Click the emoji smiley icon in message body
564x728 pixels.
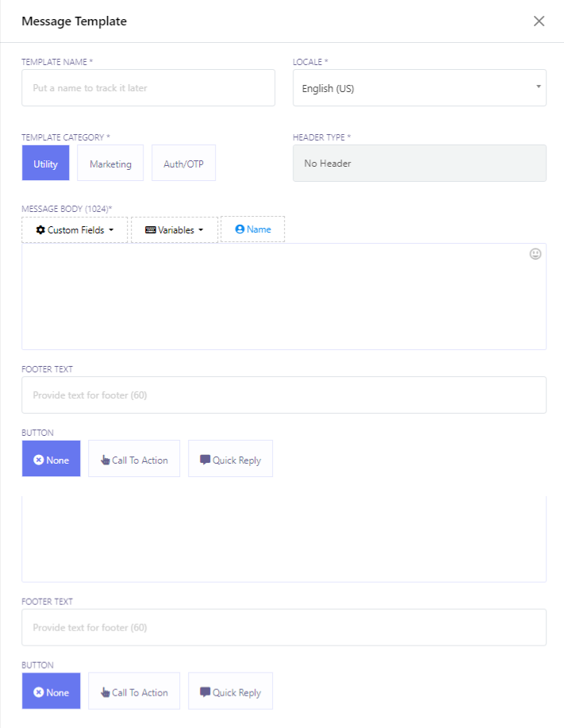535,254
